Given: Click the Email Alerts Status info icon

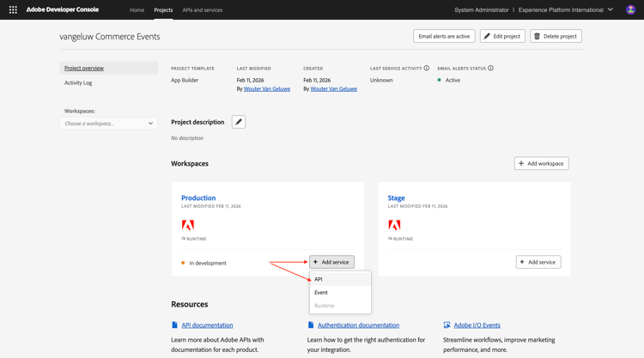Looking at the screenshot, I should pyautogui.click(x=490, y=68).
